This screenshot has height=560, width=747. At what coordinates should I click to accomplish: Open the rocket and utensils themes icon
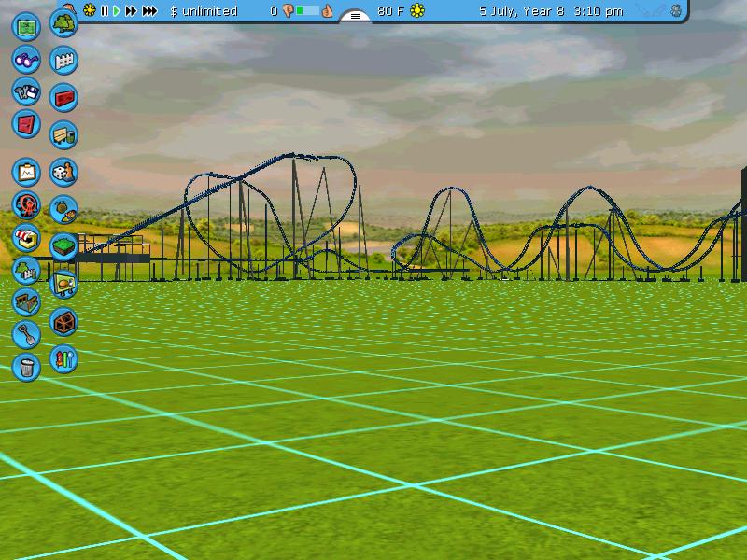click(63, 359)
